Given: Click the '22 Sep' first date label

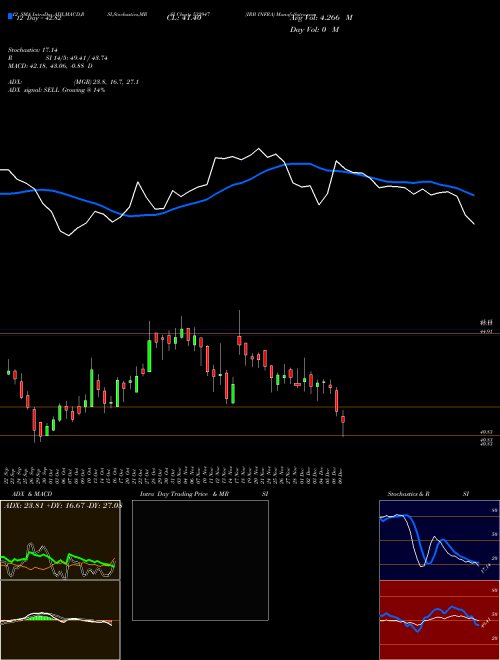Looking at the screenshot, I should pos(8,475).
